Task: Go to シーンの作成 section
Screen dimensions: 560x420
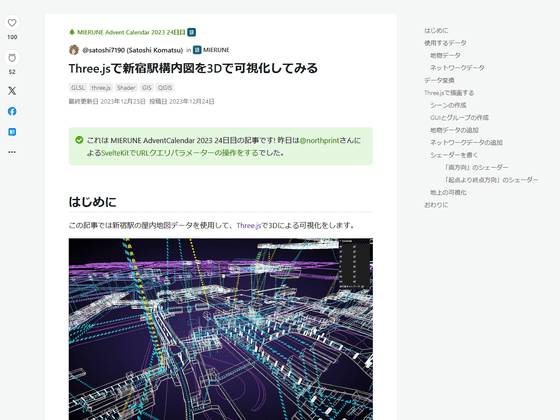Action: [x=448, y=105]
